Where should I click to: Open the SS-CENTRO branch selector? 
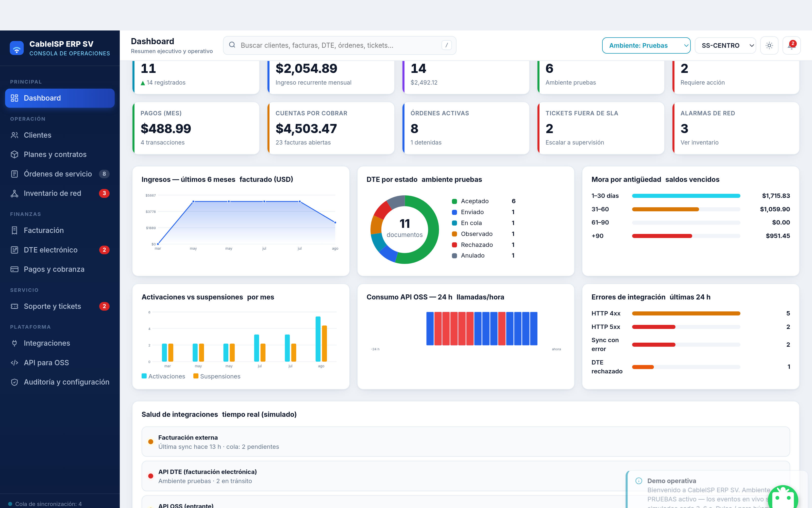pyautogui.click(x=725, y=45)
